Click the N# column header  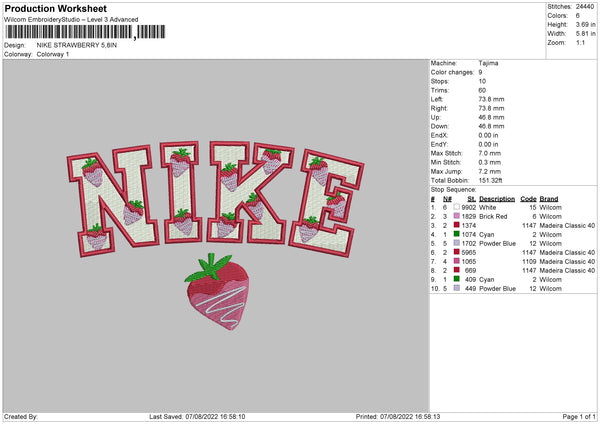click(447, 199)
